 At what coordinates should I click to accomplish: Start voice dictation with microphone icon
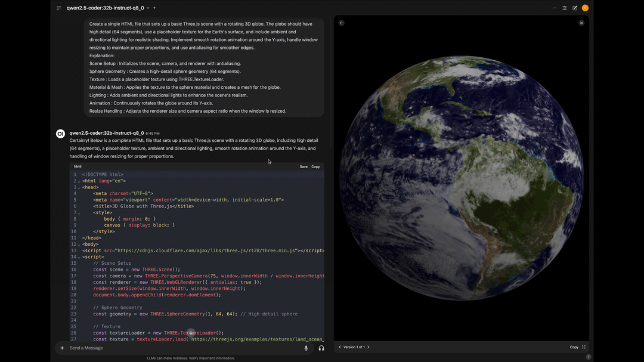pos(306,348)
